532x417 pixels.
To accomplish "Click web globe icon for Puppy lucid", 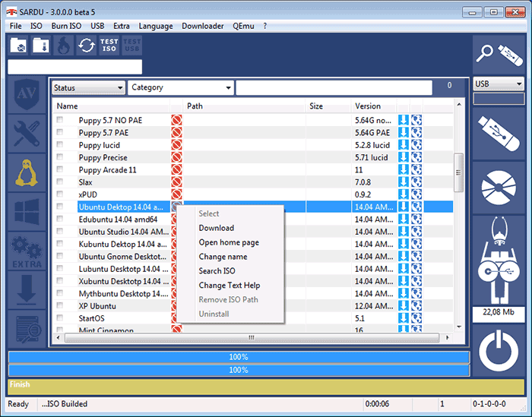I will (416, 145).
